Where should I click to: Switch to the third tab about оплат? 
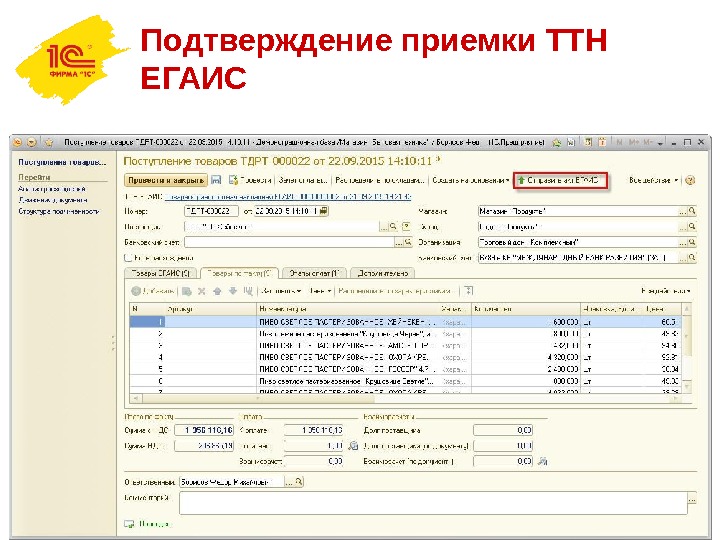314,273
